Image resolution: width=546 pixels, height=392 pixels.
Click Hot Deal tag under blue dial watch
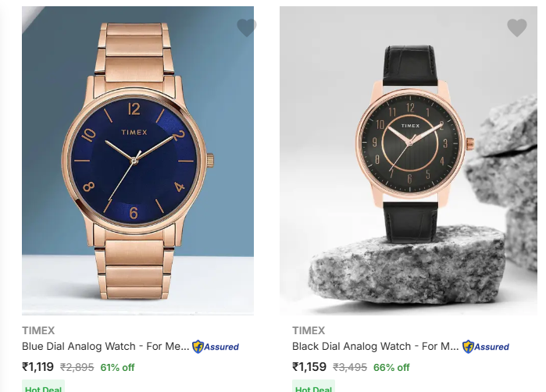pos(43,387)
